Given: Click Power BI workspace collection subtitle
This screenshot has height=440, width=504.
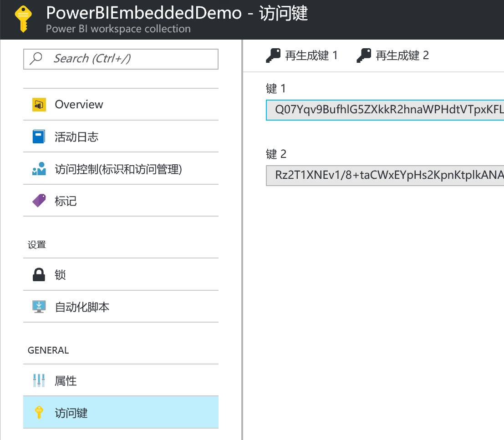Looking at the screenshot, I should (118, 29).
